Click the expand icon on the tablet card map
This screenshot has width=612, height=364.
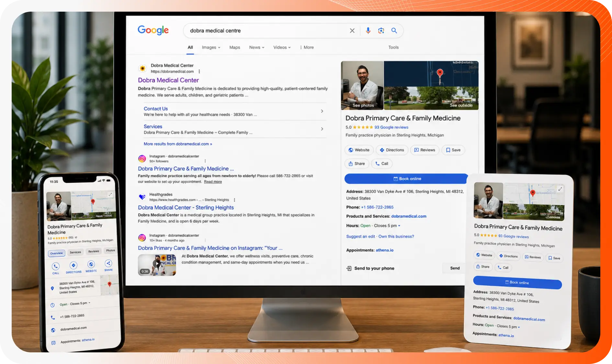click(x=560, y=189)
